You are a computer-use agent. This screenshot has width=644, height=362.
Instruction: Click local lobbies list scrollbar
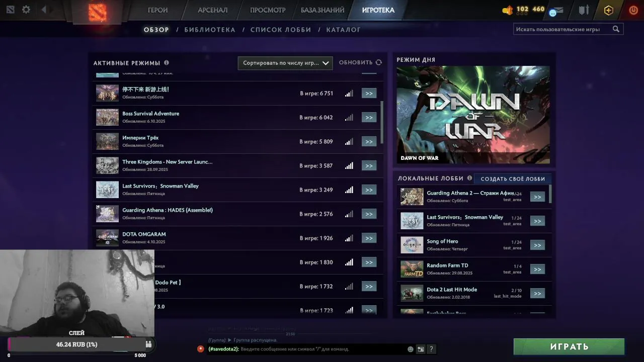point(550,194)
